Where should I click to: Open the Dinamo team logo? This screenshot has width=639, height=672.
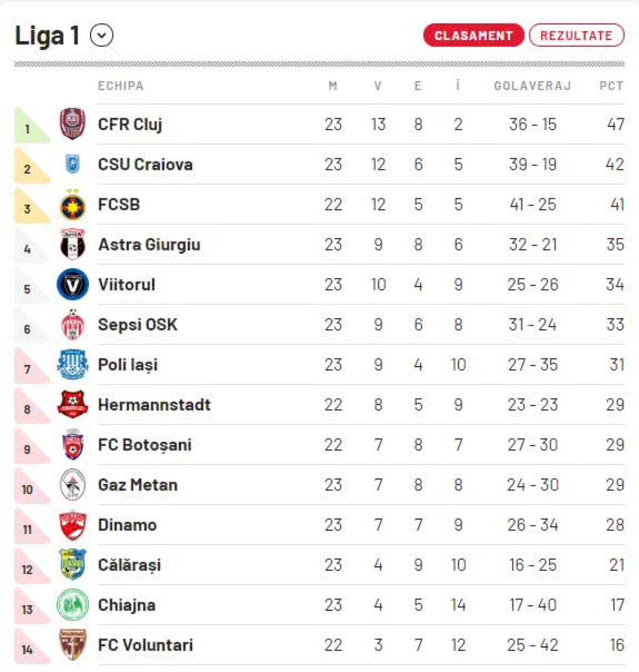click(x=72, y=525)
